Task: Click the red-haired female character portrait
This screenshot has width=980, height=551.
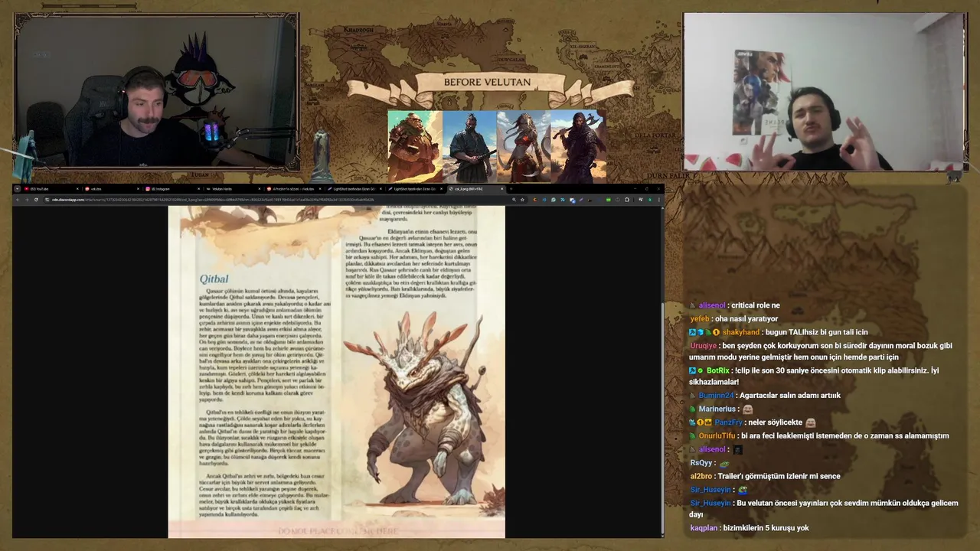Action: (524, 145)
